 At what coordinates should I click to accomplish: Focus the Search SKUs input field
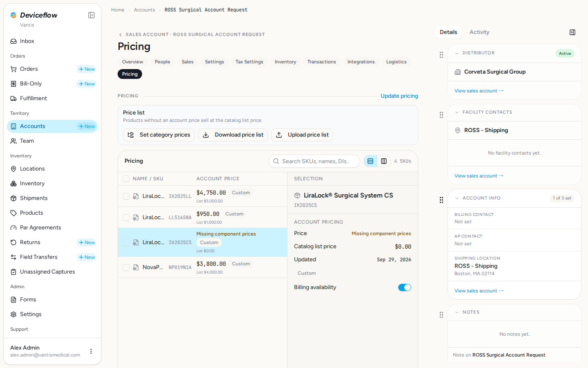tap(314, 161)
